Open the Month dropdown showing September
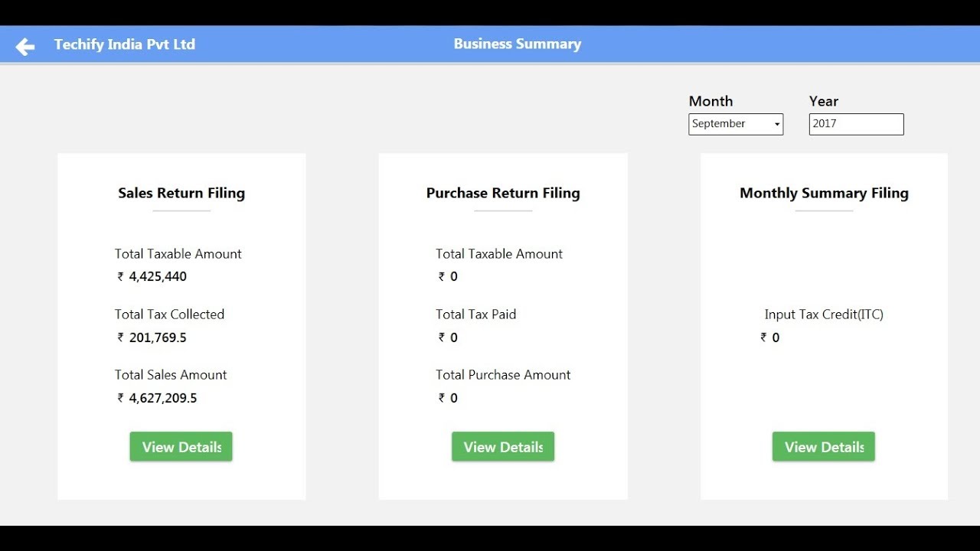This screenshot has height=551, width=980. pos(736,124)
